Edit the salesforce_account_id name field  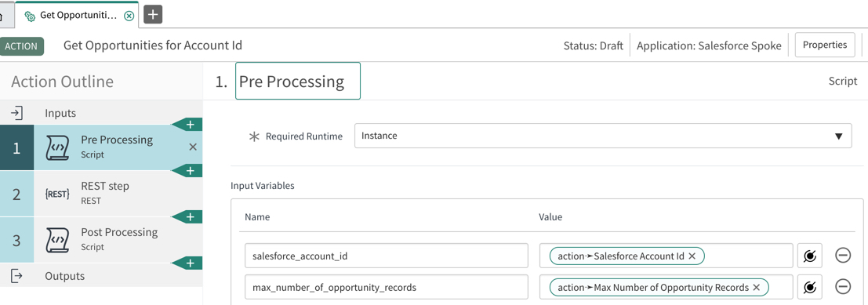pyautogui.click(x=387, y=256)
